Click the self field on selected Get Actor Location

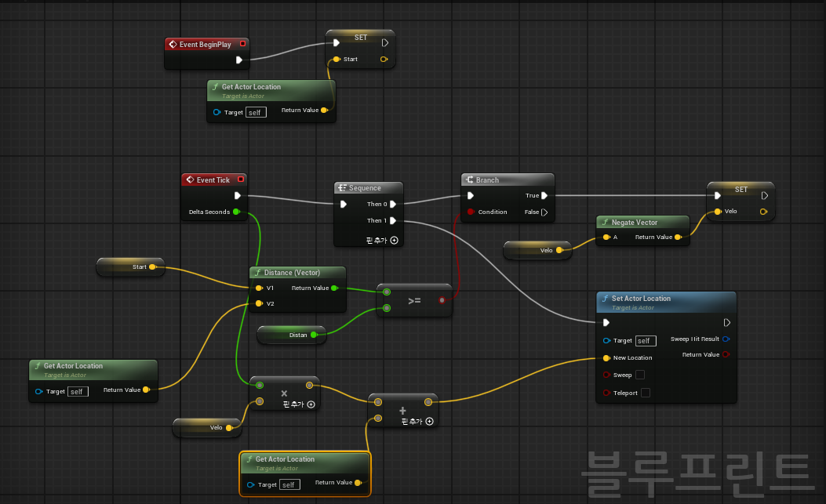pos(289,484)
